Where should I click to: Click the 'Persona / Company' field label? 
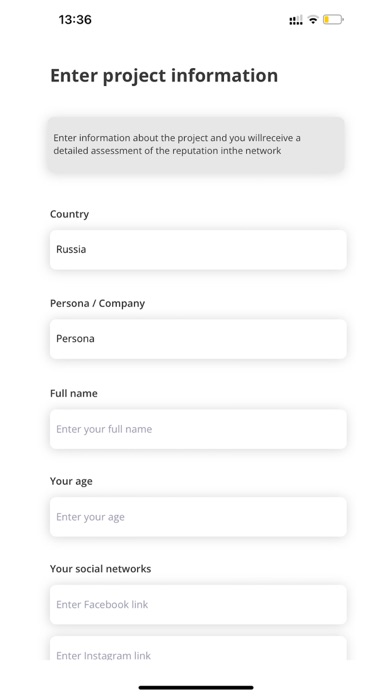97,303
